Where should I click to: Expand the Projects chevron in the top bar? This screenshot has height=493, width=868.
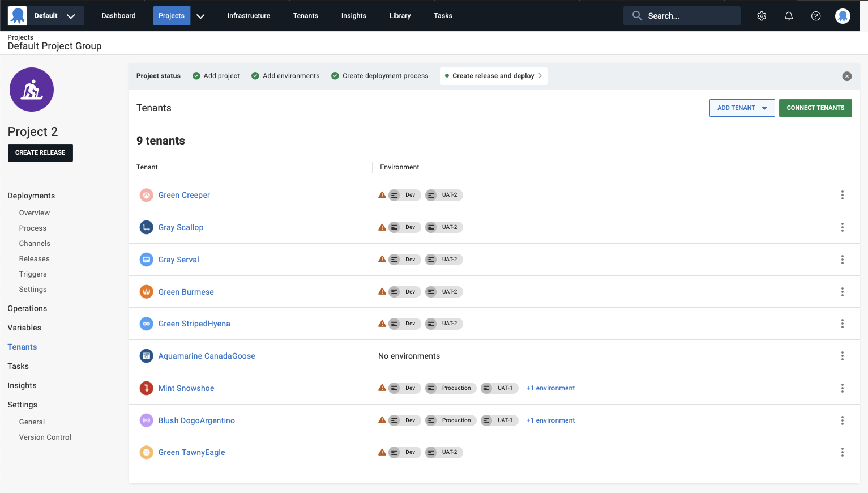200,16
